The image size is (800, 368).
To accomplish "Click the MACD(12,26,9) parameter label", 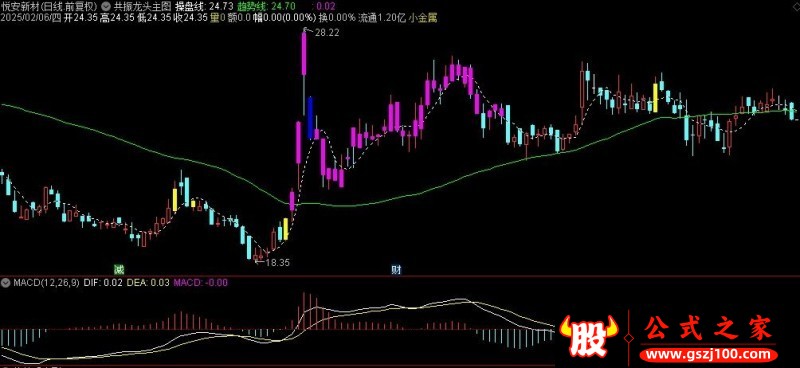I will coord(46,282).
